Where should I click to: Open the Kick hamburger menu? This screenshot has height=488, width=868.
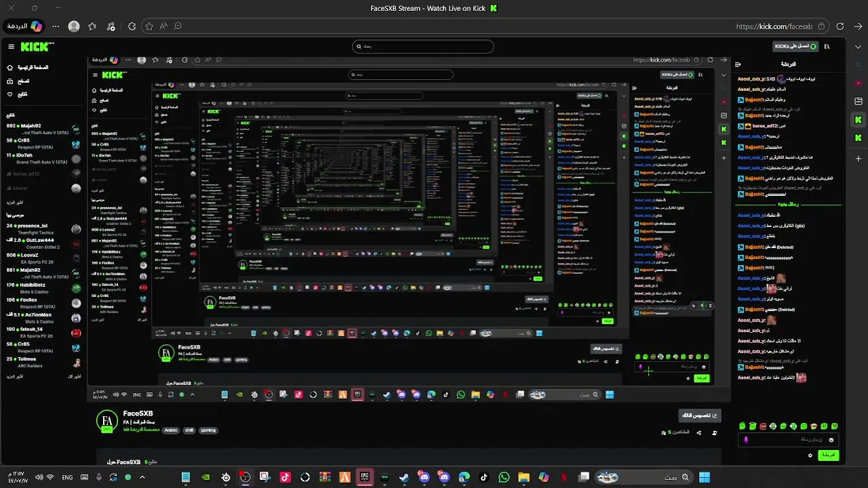(x=11, y=47)
